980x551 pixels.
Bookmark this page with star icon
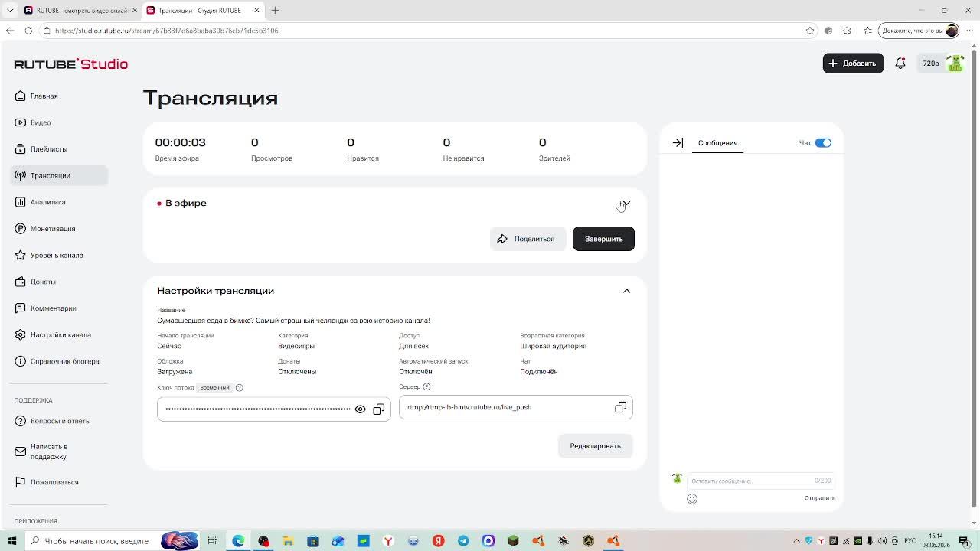click(x=810, y=31)
